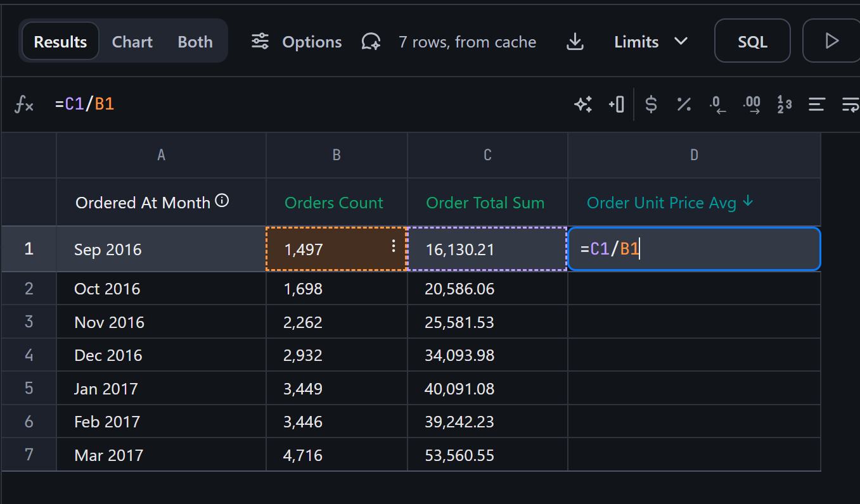The image size is (860, 504).
Task: Switch to the Chart view tab
Action: click(132, 42)
